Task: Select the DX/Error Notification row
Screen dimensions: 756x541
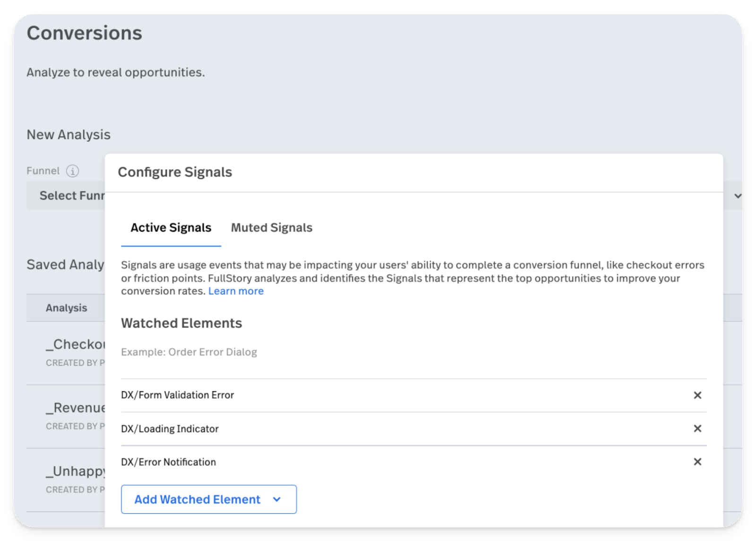Action: 413,462
